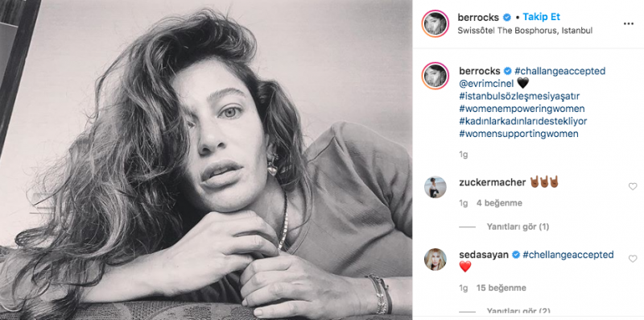Open #womenempoweringwomen hashtag

point(522,109)
